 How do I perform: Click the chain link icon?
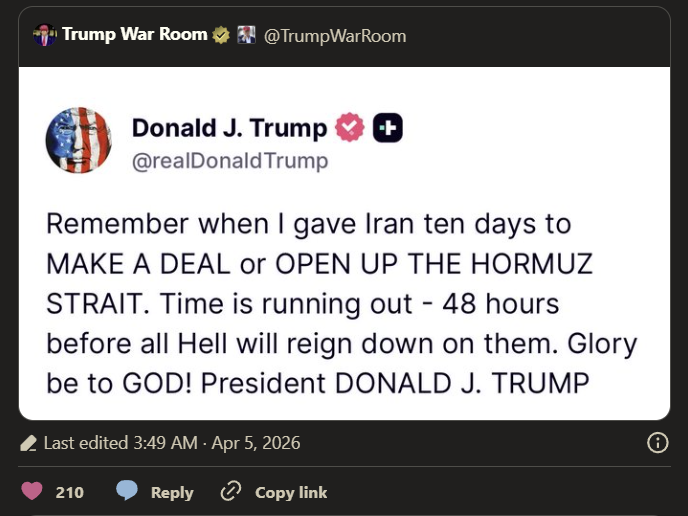click(x=231, y=491)
